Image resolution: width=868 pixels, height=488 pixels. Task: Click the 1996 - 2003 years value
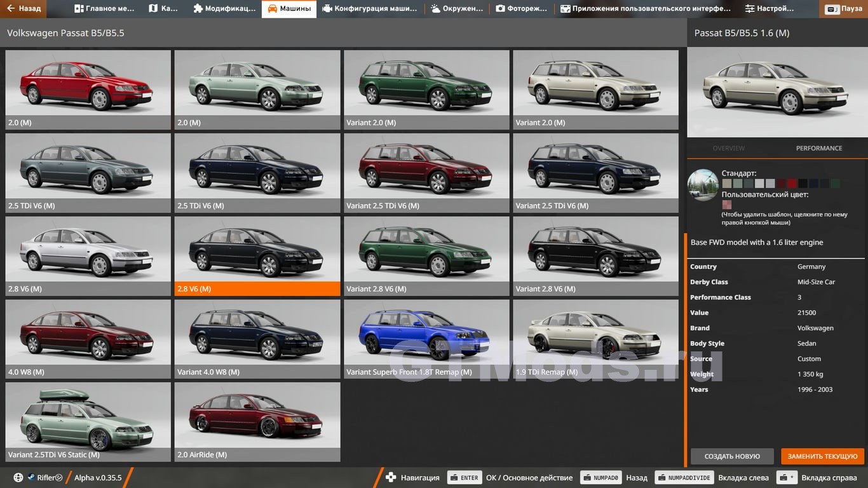coord(815,390)
